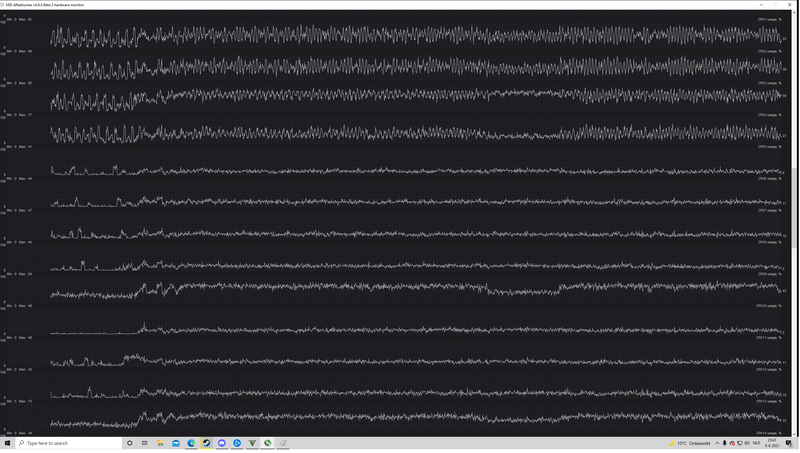Click the microphone icon in the system tray
Viewport: 800px width, 453px height.
click(724, 443)
